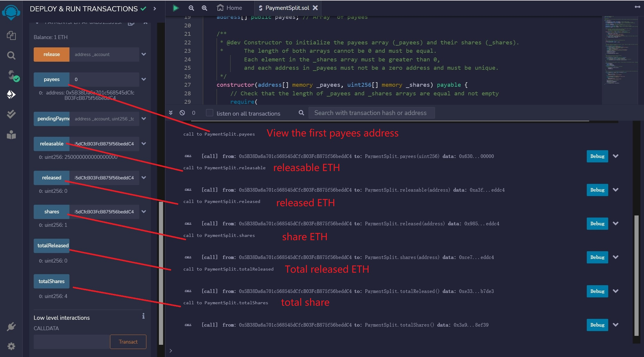
Task: Expand the release function parameters
Action: point(144,54)
